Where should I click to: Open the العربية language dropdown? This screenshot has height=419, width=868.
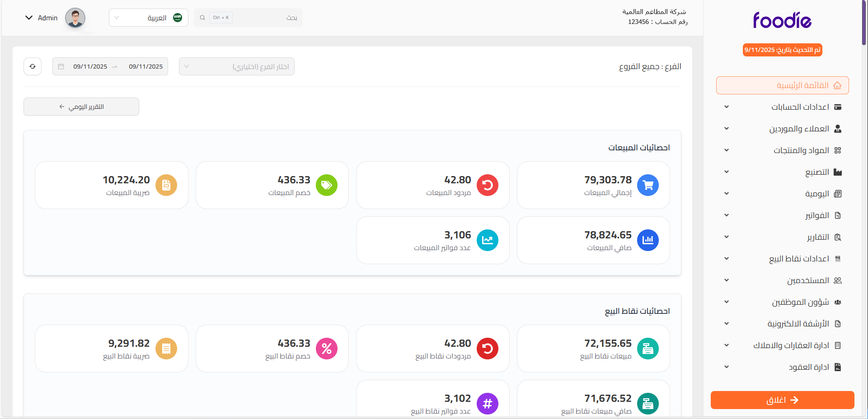tap(148, 18)
